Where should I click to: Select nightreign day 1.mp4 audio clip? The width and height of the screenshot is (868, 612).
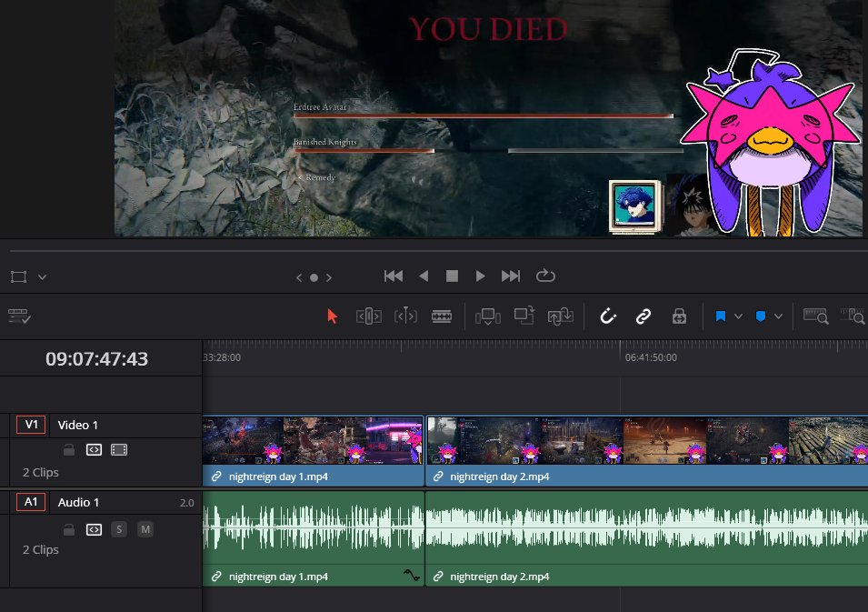coord(314,539)
